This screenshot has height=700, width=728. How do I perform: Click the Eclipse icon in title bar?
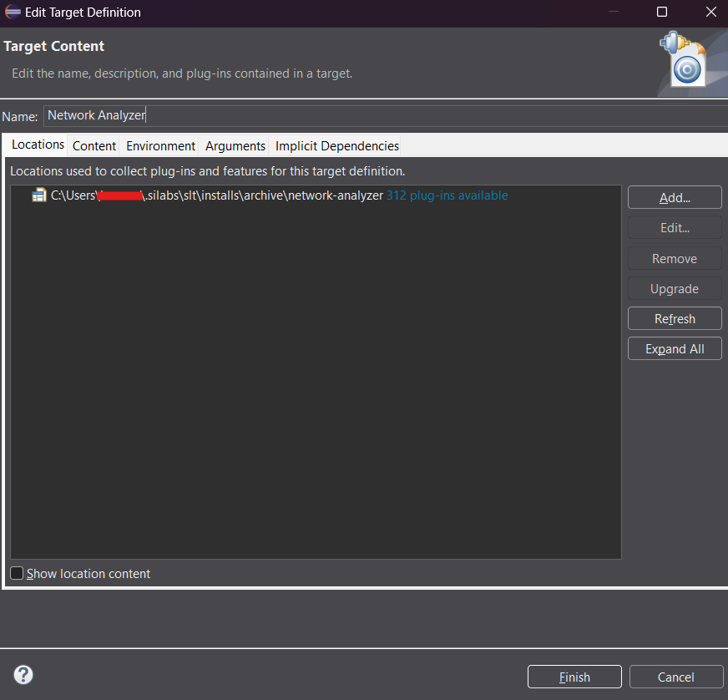(13, 12)
